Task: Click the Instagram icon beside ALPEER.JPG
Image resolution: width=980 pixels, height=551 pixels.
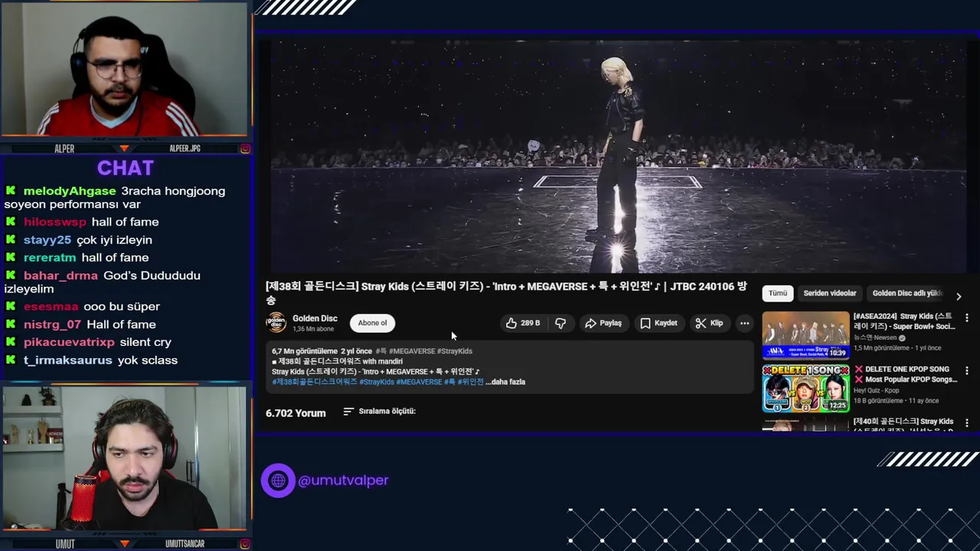Action: click(x=245, y=148)
